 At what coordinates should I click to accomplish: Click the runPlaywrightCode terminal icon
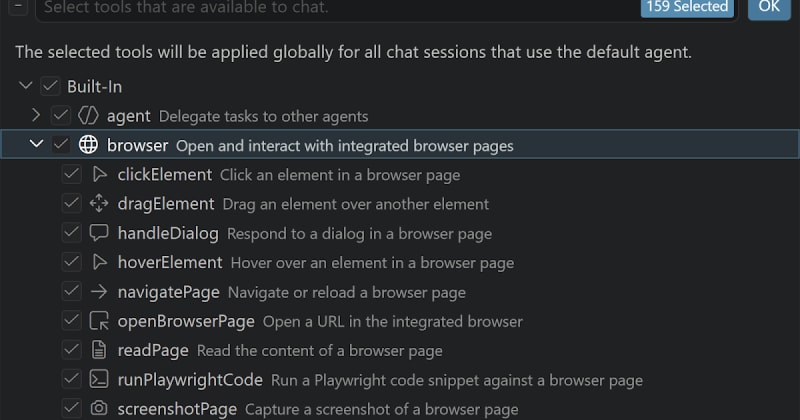pos(99,380)
